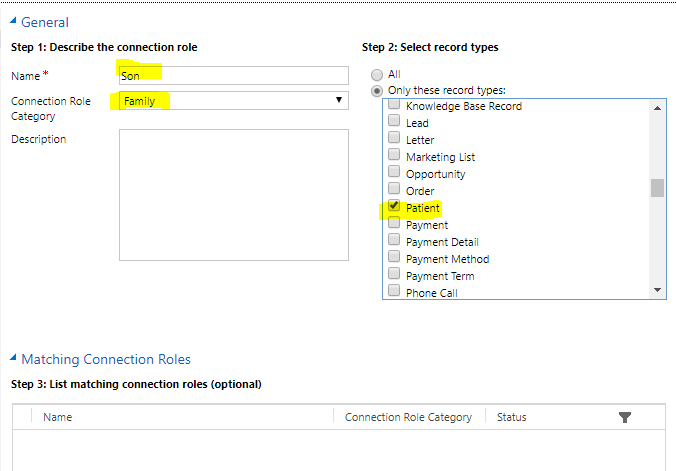Select the All record types radio button
The width and height of the screenshot is (676, 471).
point(377,75)
